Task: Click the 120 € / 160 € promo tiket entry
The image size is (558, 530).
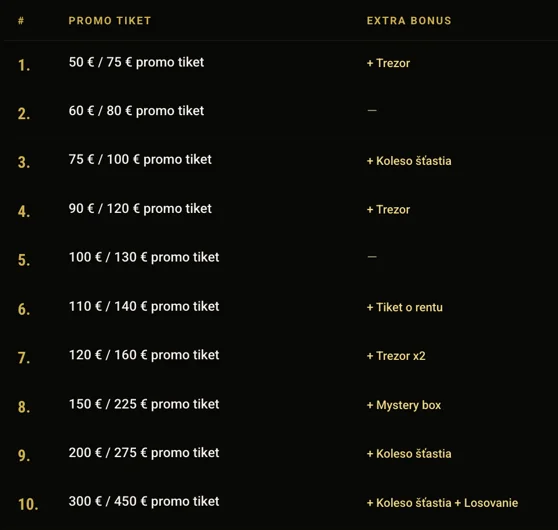Action: tap(144, 355)
